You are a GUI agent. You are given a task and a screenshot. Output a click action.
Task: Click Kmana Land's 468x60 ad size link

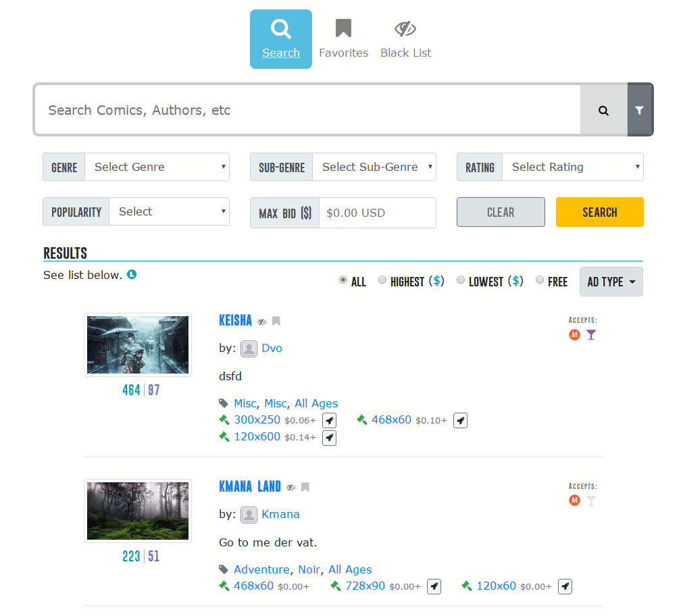click(253, 586)
